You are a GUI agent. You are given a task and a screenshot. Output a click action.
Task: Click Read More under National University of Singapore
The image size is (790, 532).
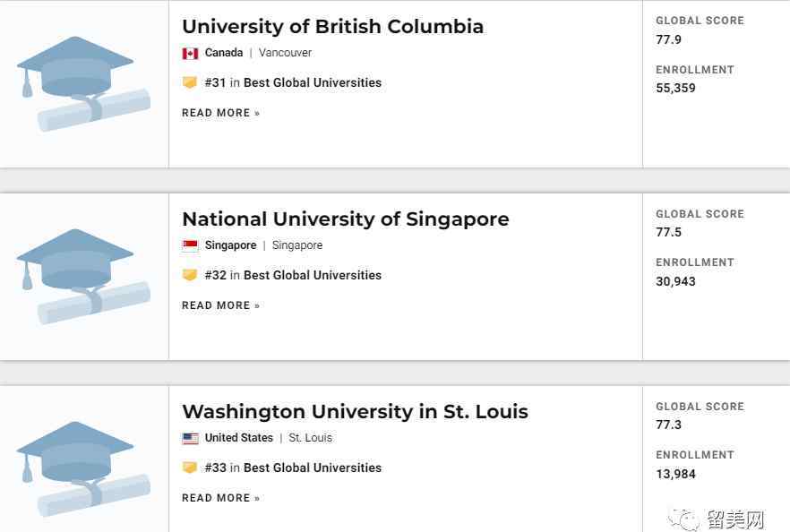click(220, 305)
